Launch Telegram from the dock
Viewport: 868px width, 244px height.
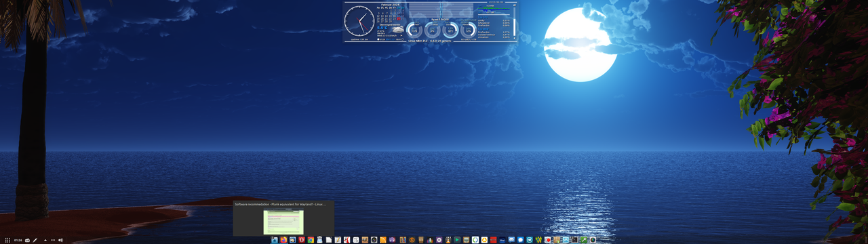(x=530, y=240)
